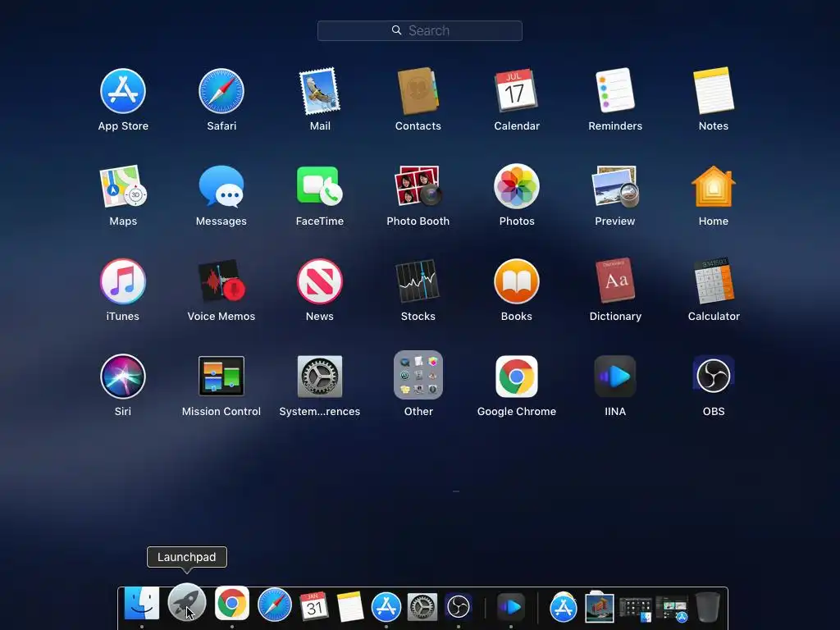Open Mission Control

tap(221, 376)
